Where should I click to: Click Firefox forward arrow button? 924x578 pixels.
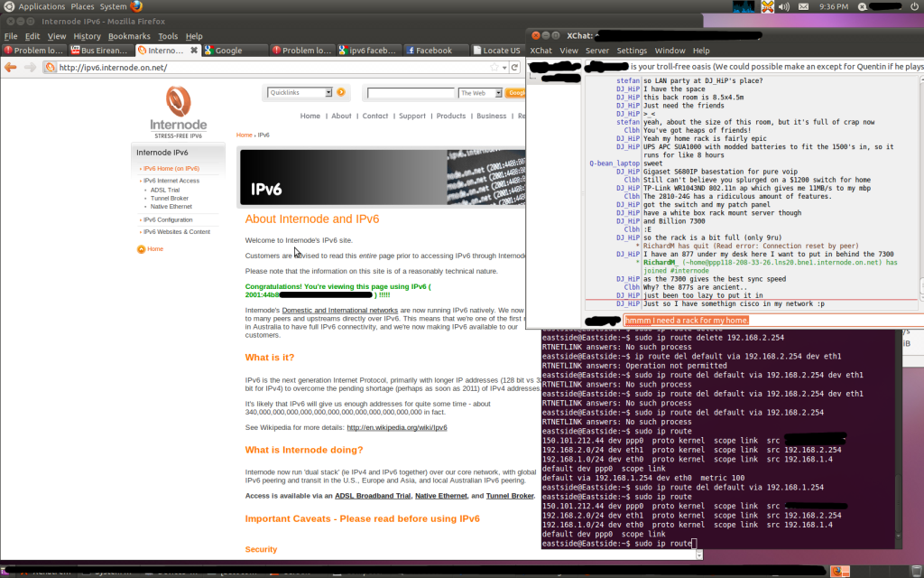[30, 67]
